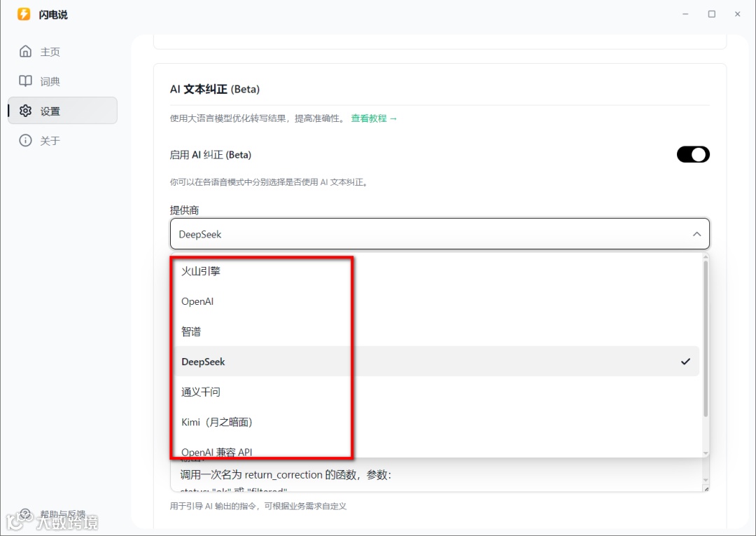Viewport: 756px width, 536px height.
Task: Click the book icon beside 词典
Action: point(26,81)
